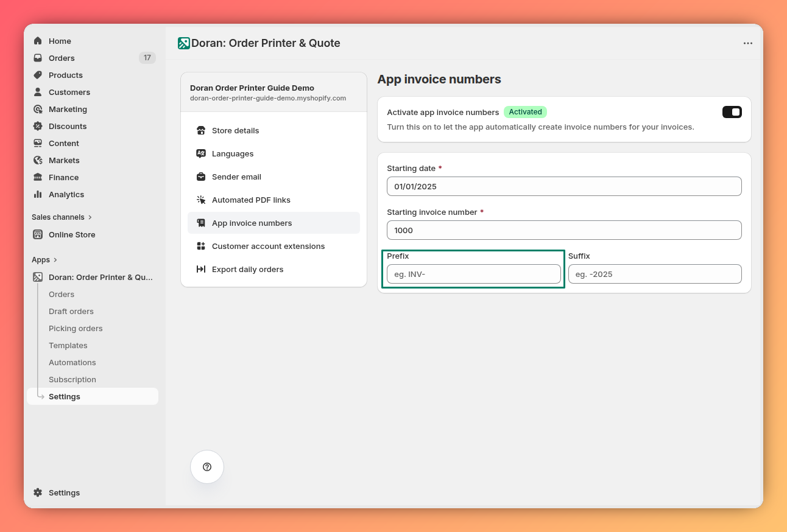The width and height of the screenshot is (787, 532).
Task: Go to Draft orders sub-item
Action: tap(71, 311)
